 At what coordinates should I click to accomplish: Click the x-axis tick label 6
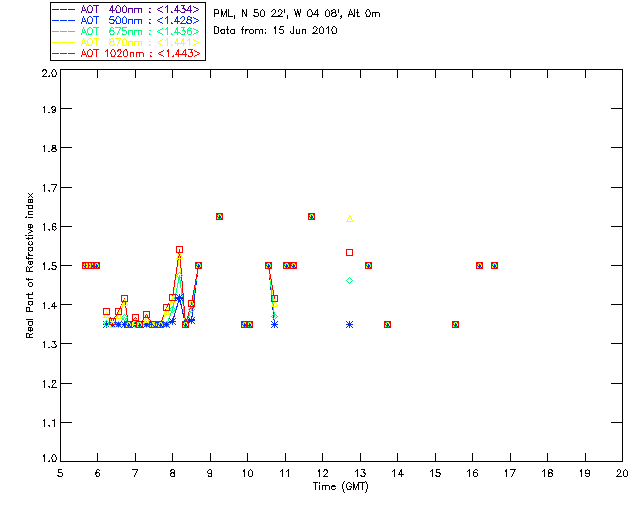pyautogui.click(x=98, y=473)
